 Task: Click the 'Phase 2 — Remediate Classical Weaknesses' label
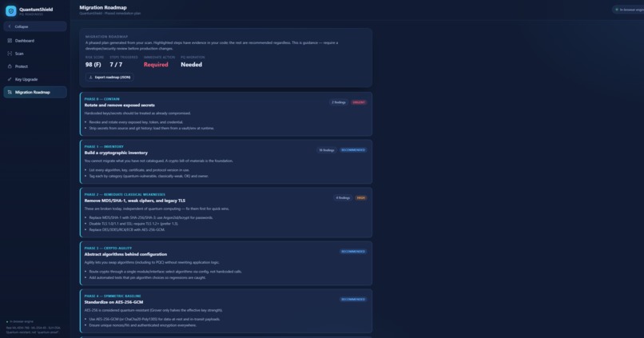125,195
